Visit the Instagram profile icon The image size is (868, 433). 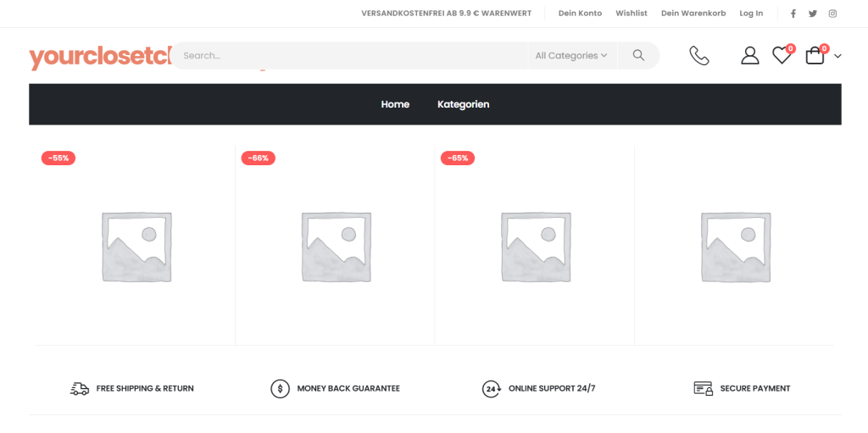[833, 14]
